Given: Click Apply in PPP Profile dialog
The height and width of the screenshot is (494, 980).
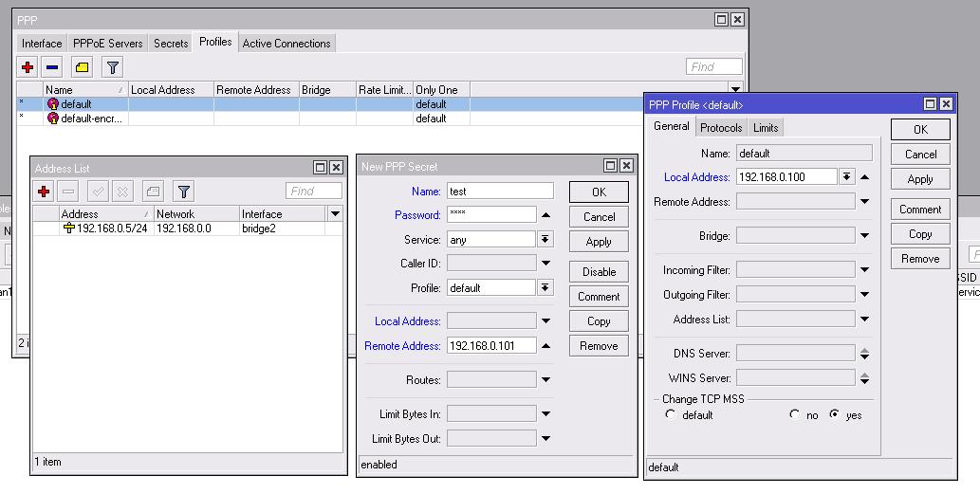Looking at the screenshot, I should [919, 179].
